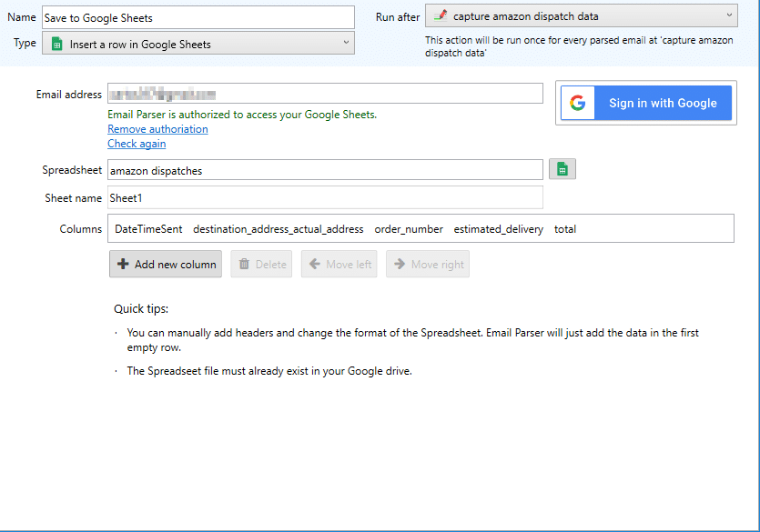Image resolution: width=760 pixels, height=532 pixels.
Task: Click the Move right button
Action: (x=428, y=264)
